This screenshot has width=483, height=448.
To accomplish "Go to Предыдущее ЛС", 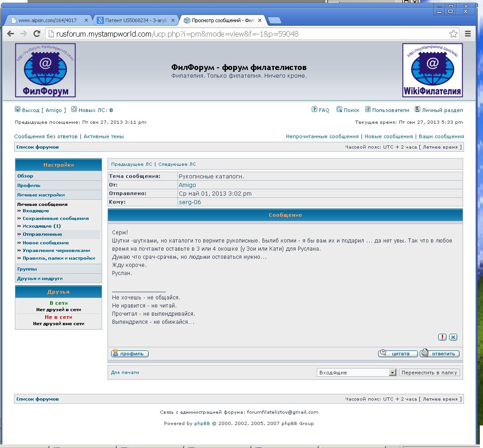I will pyautogui.click(x=131, y=164).
